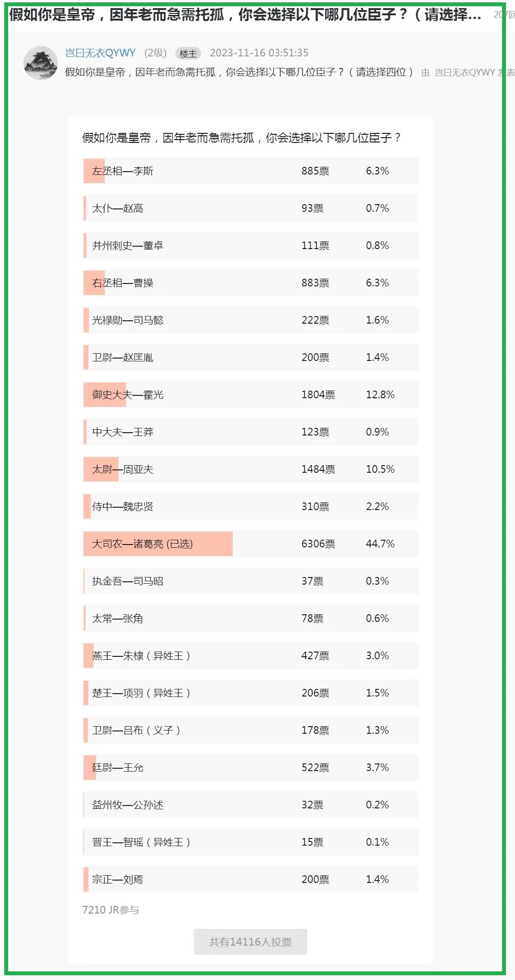This screenshot has width=515, height=980.
Task: Click the 2级 level label
Action: pyautogui.click(x=156, y=53)
